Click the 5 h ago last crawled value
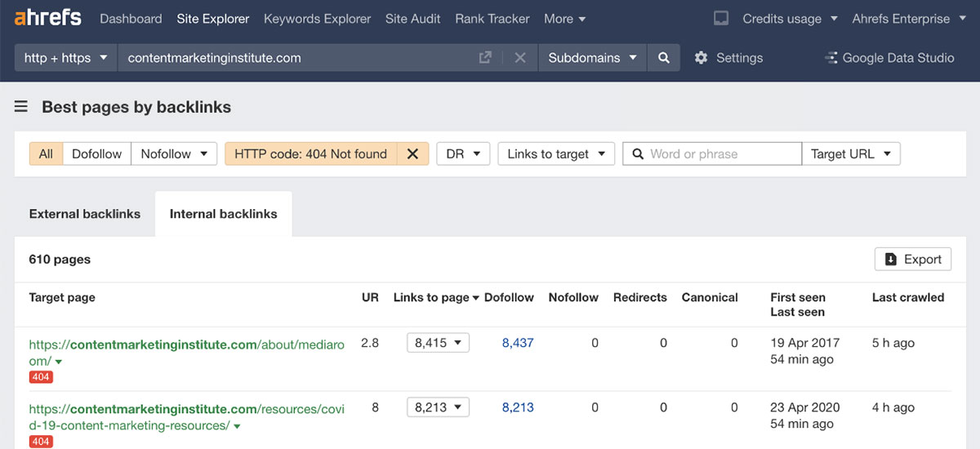This screenshot has height=449, width=980. pyautogui.click(x=893, y=343)
